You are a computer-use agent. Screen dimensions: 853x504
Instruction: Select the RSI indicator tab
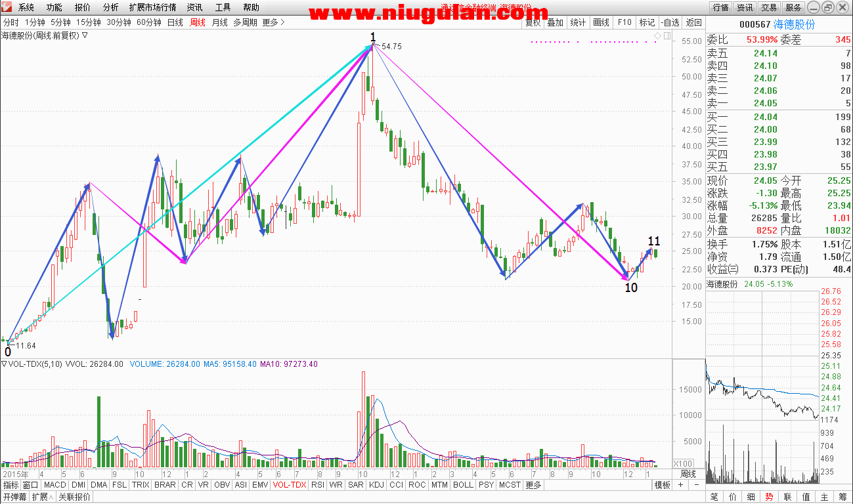pyautogui.click(x=318, y=485)
